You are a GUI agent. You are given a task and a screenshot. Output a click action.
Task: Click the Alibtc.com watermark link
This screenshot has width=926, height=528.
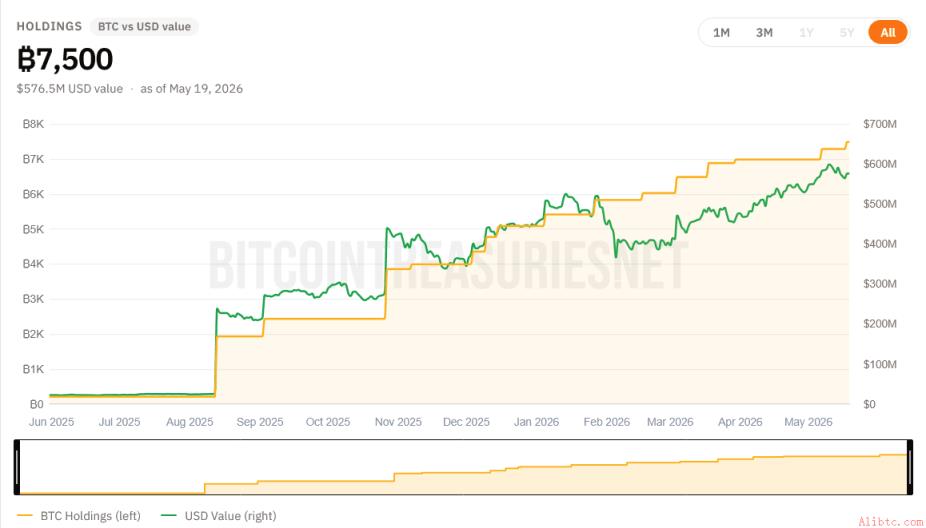(889, 522)
